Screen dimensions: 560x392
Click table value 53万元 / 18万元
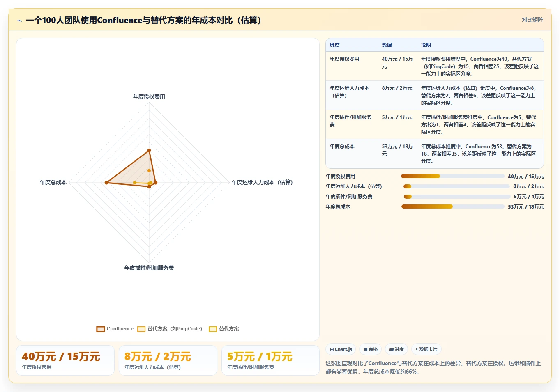click(x=397, y=150)
